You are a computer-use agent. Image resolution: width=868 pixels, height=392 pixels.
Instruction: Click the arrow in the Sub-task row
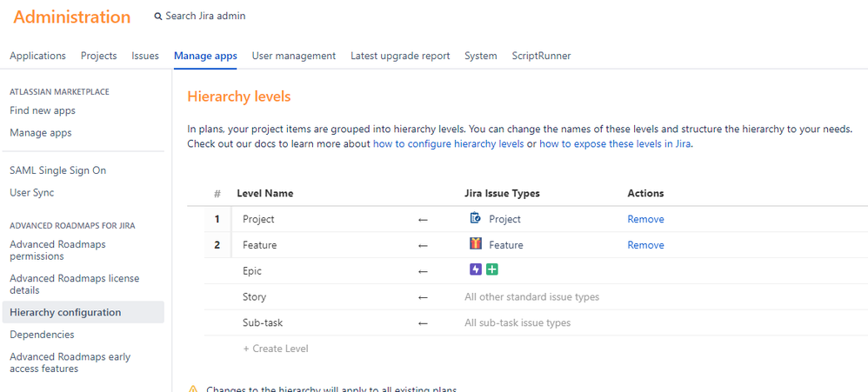[423, 322]
